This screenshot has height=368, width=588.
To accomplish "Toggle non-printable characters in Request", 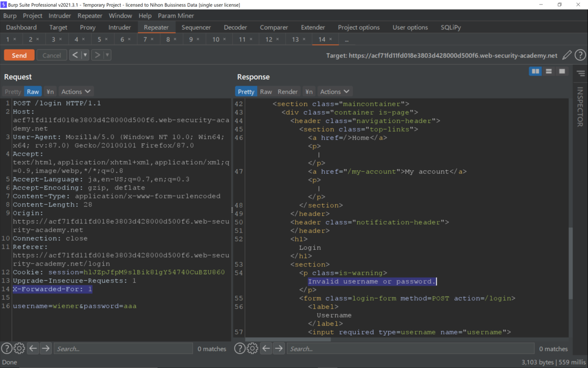I will click(50, 92).
